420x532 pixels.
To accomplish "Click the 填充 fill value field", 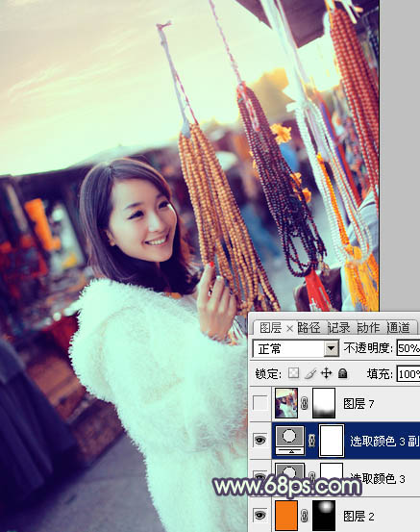I will tap(408, 374).
